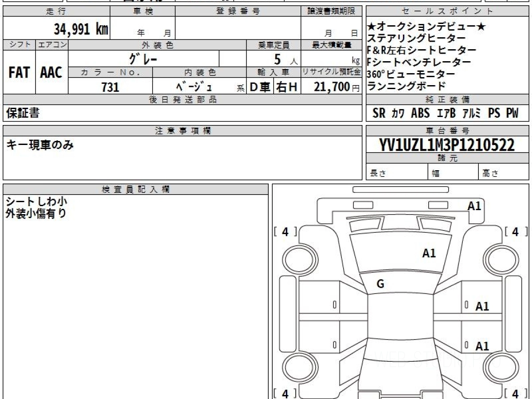
Task: Click the カラーNo. header
Action: click(x=110, y=72)
